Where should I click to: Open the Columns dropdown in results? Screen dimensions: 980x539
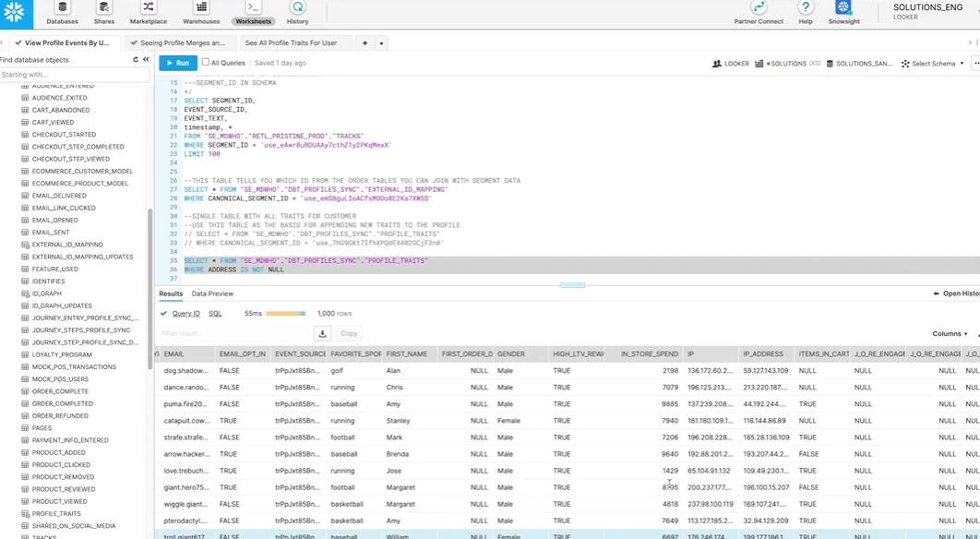pyautogui.click(x=950, y=334)
